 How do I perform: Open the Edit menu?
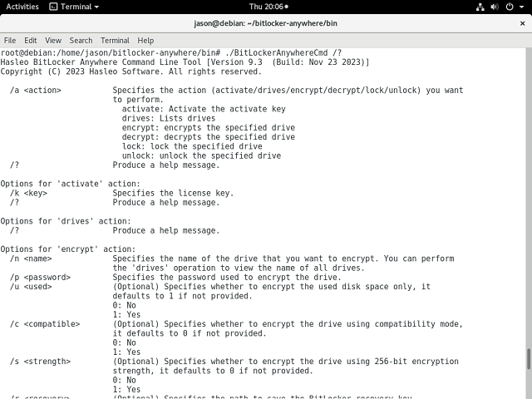pos(31,41)
